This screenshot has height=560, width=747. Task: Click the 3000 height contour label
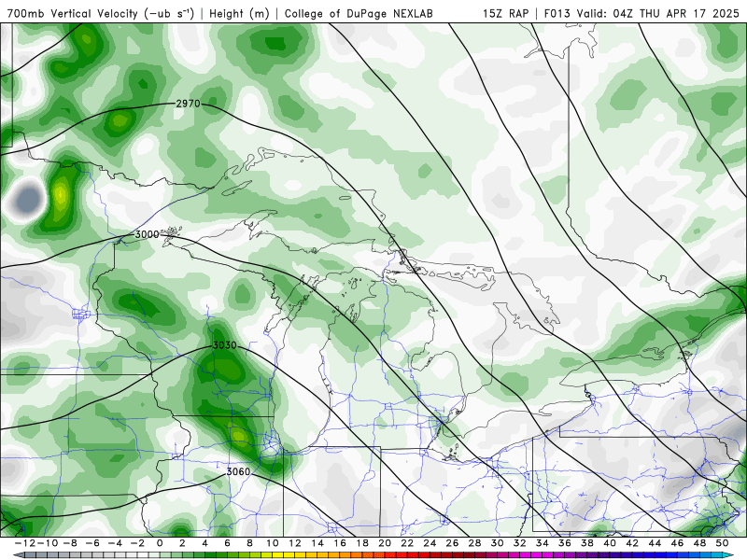coord(148,234)
